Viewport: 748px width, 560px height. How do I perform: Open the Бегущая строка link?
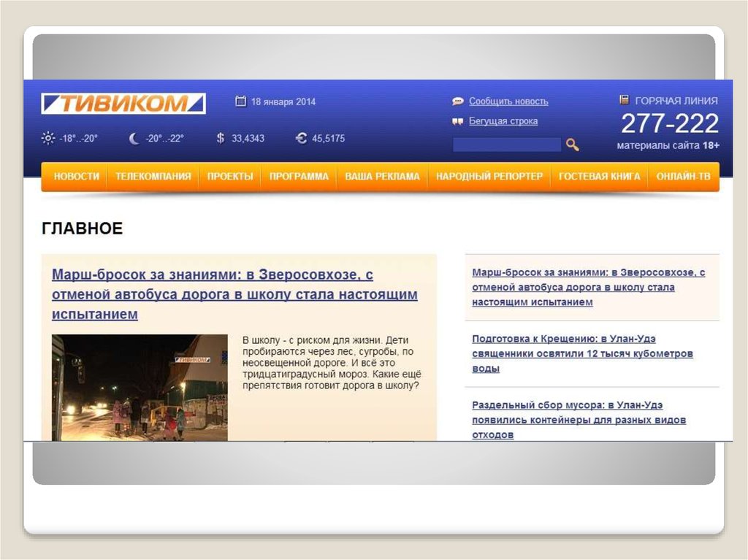(503, 121)
